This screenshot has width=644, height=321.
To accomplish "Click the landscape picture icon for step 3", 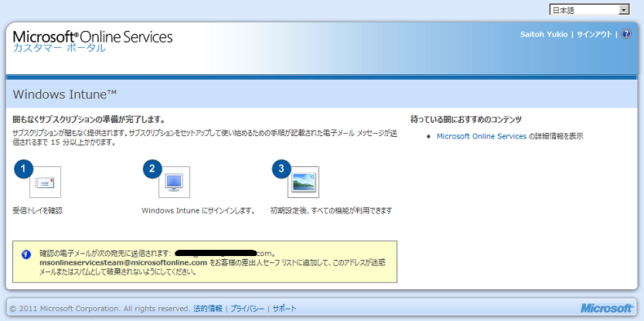I will click(303, 183).
